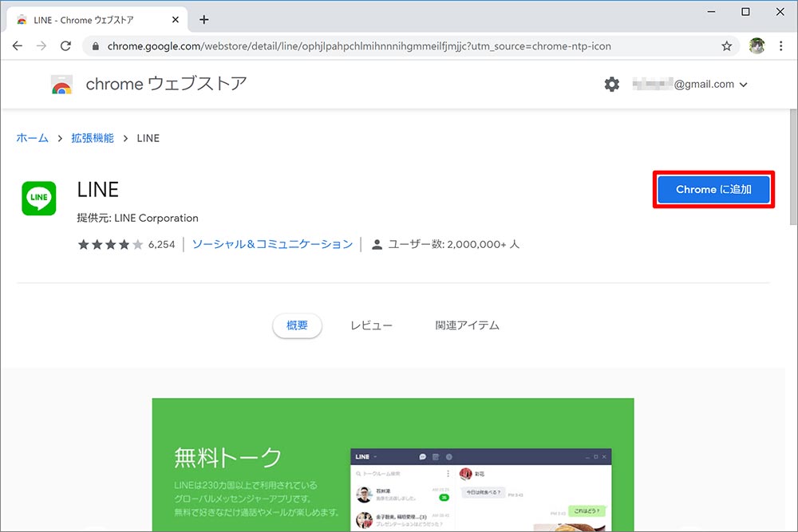Open the web store settings gear
This screenshot has width=798, height=532.
coord(612,84)
